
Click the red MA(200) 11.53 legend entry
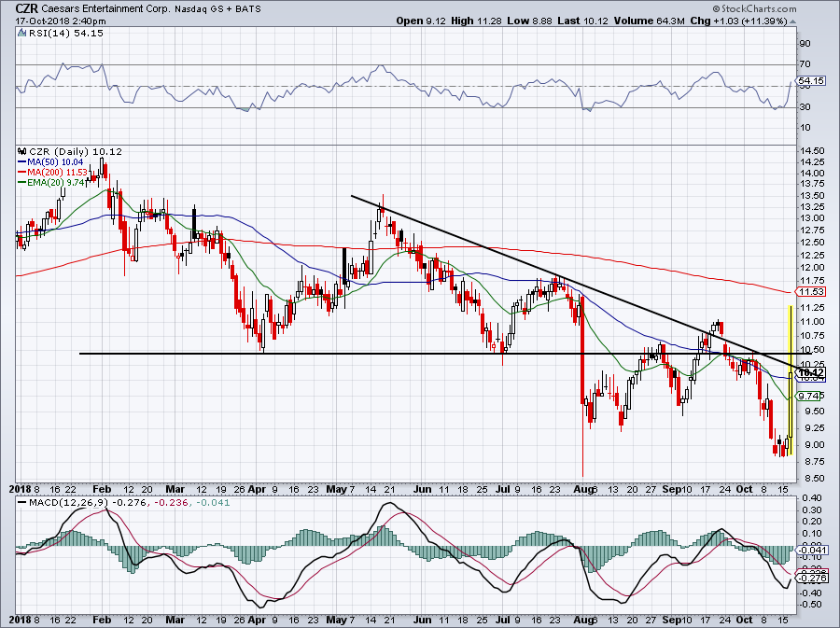point(52,173)
